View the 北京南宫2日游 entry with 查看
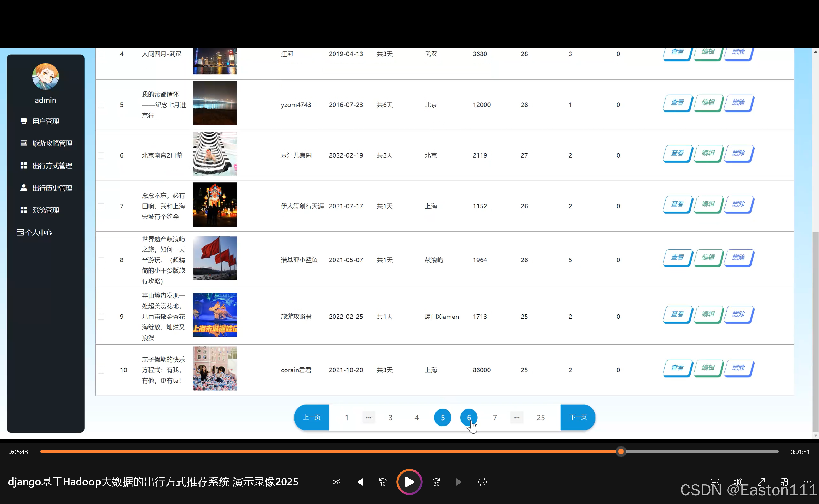 click(677, 153)
